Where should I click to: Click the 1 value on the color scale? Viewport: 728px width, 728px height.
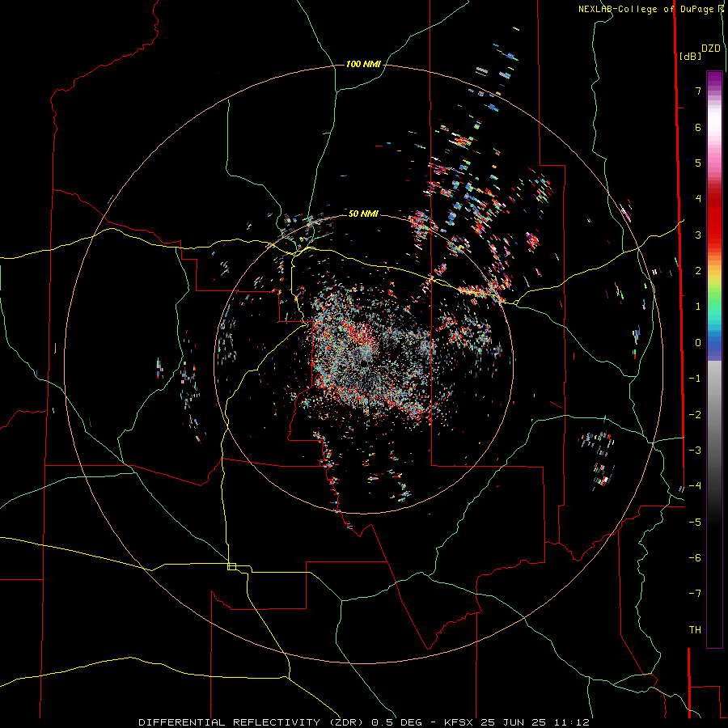698,307
